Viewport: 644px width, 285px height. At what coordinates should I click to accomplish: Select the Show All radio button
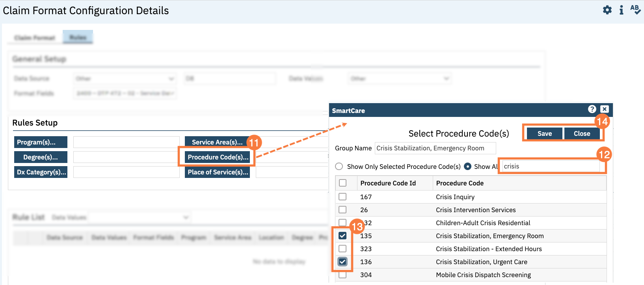468,167
